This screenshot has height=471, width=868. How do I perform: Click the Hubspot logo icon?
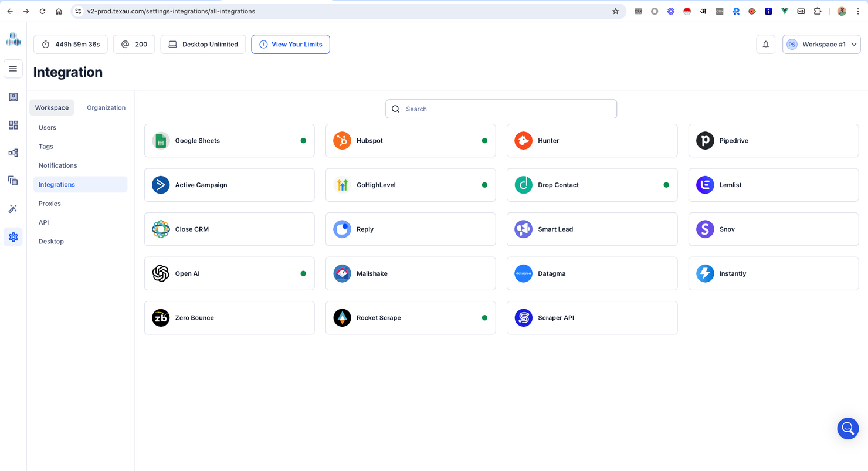[x=342, y=141]
